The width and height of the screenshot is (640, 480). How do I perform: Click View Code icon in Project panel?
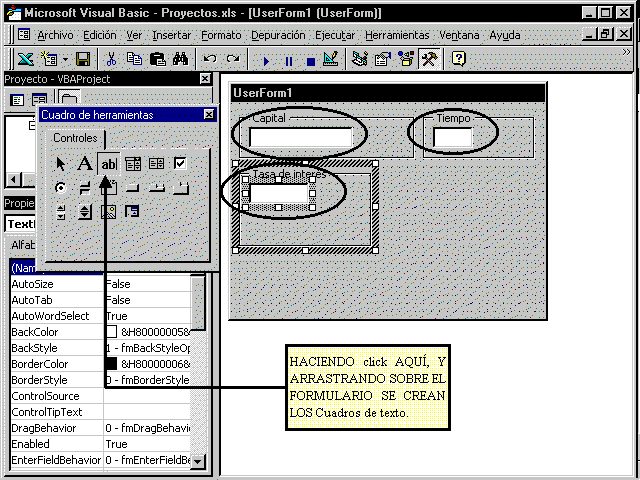[x=17, y=100]
